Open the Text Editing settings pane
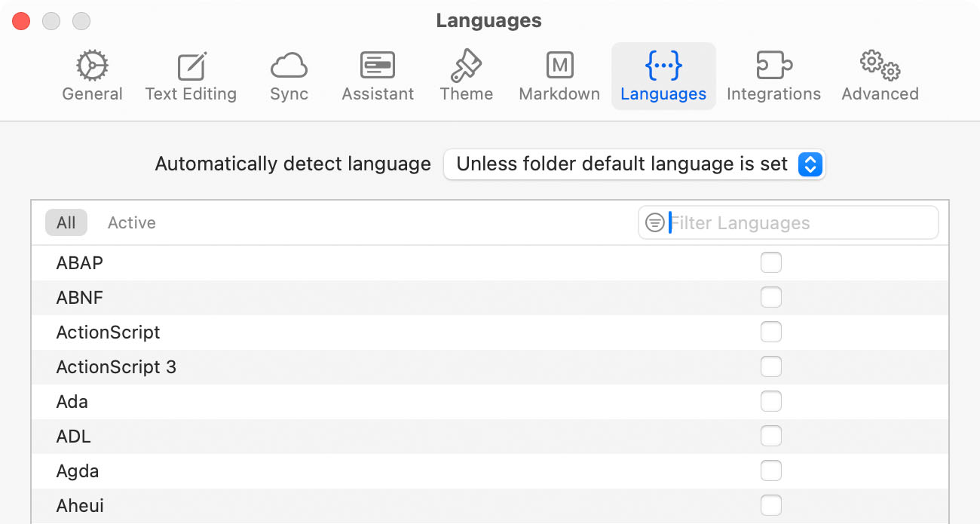Image resolution: width=980 pixels, height=524 pixels. click(x=191, y=74)
